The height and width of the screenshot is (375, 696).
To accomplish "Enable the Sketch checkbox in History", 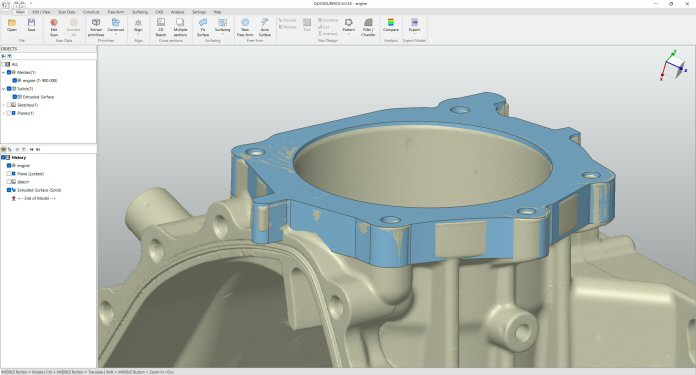I will [9, 182].
